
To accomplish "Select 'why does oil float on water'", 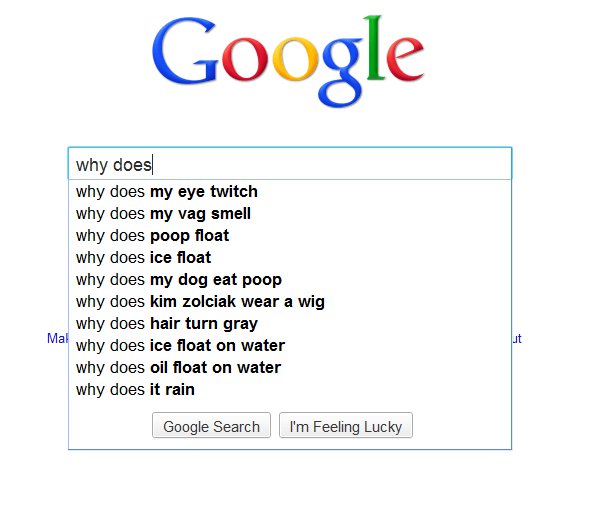I will [290, 367].
